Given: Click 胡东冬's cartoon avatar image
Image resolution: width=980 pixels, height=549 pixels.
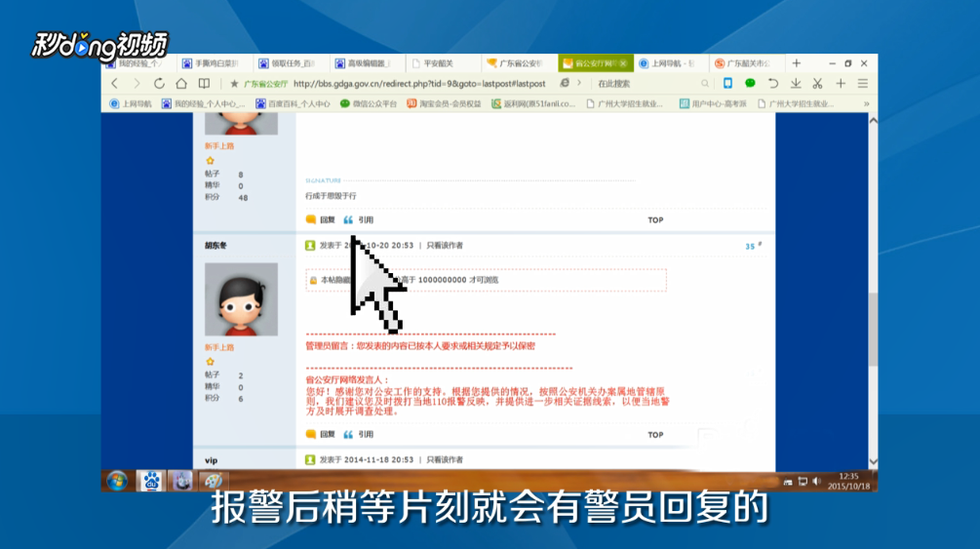Looking at the screenshot, I should pyautogui.click(x=241, y=299).
